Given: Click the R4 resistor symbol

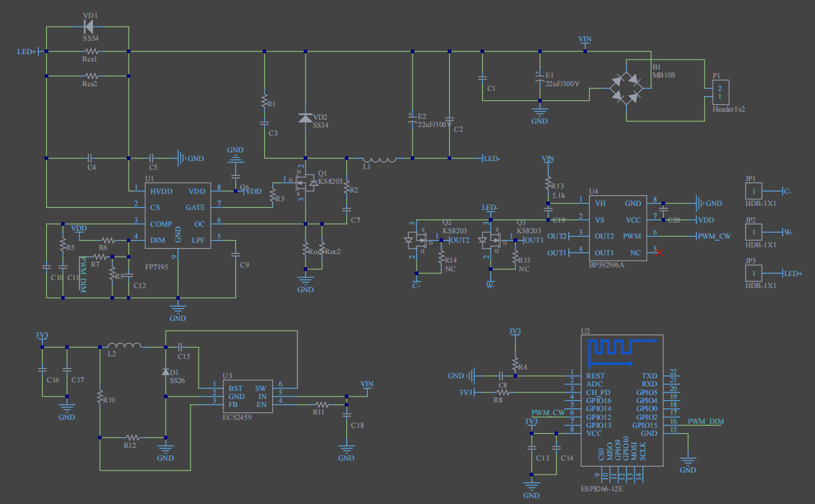Looking at the screenshot, I should (x=515, y=363).
